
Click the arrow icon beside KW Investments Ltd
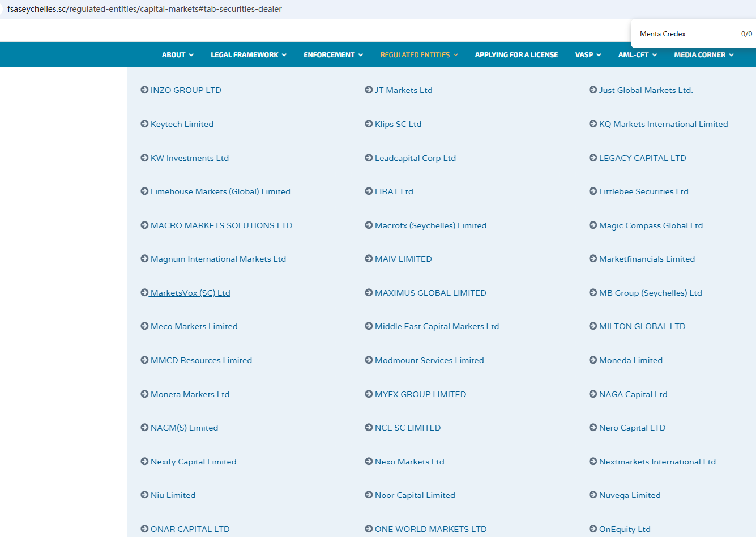pos(144,157)
